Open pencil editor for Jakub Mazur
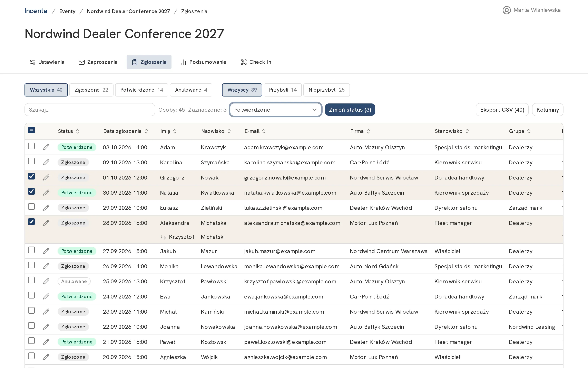The height and width of the screenshot is (368, 588). click(x=46, y=251)
